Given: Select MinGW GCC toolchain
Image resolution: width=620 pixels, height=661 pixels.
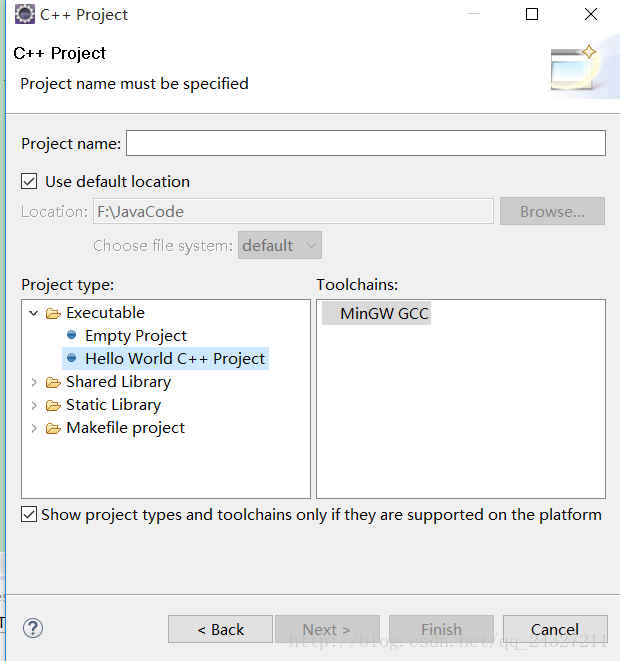Looking at the screenshot, I should (x=376, y=313).
